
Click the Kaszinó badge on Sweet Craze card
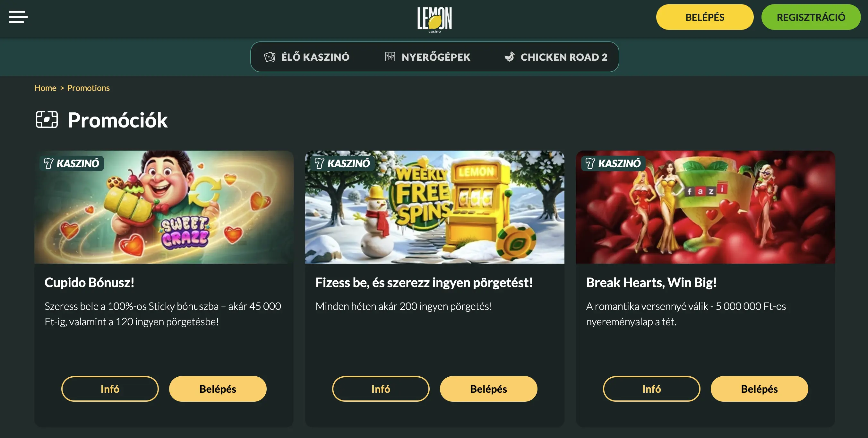coord(72,163)
